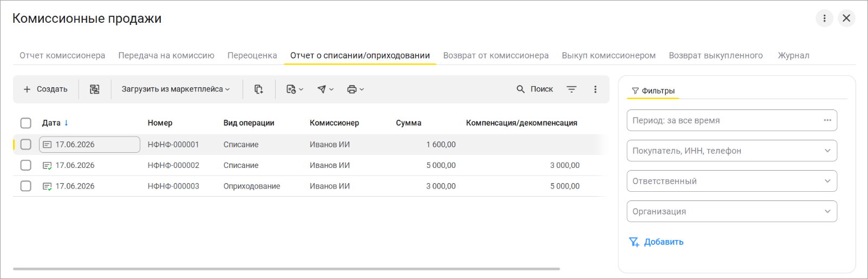Click the copy document icon in the toolbar

point(258,89)
